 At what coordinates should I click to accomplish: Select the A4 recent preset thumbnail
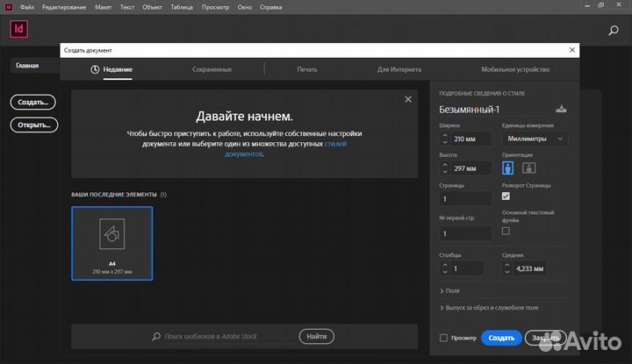pyautogui.click(x=112, y=243)
